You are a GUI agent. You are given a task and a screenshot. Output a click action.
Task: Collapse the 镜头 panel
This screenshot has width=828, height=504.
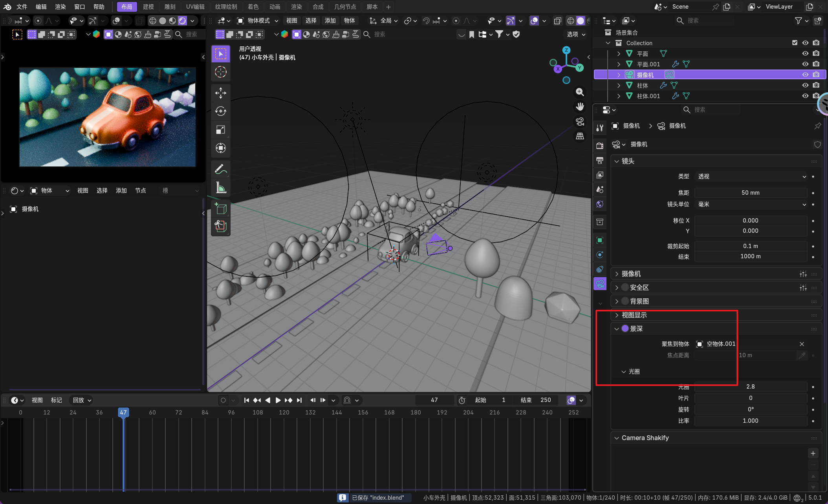coord(617,161)
